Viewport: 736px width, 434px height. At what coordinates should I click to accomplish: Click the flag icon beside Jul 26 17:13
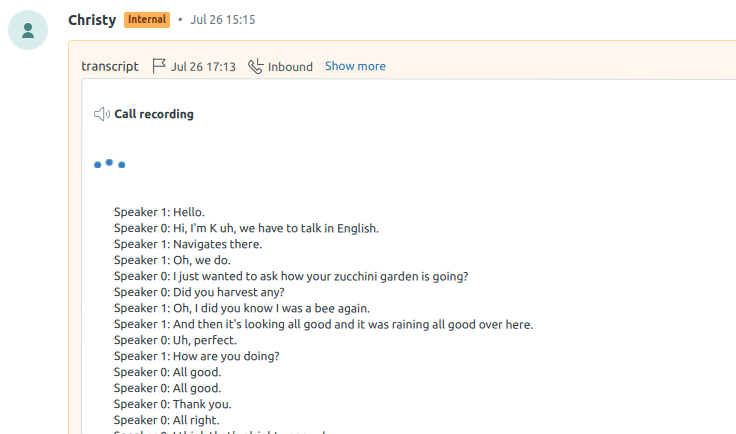(x=159, y=66)
